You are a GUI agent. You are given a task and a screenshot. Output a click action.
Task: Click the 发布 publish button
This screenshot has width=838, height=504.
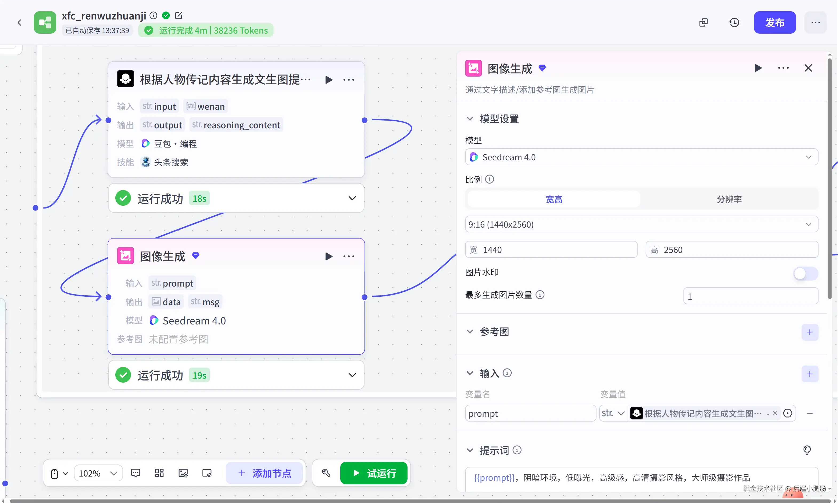point(774,22)
